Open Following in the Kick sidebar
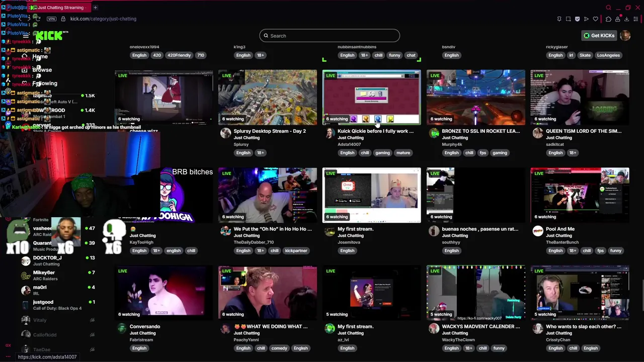Viewport: 644px width, 362px height. pyautogui.click(x=44, y=83)
